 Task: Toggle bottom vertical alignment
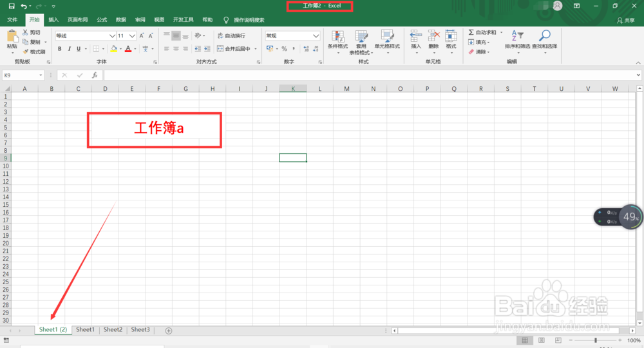[x=185, y=35]
